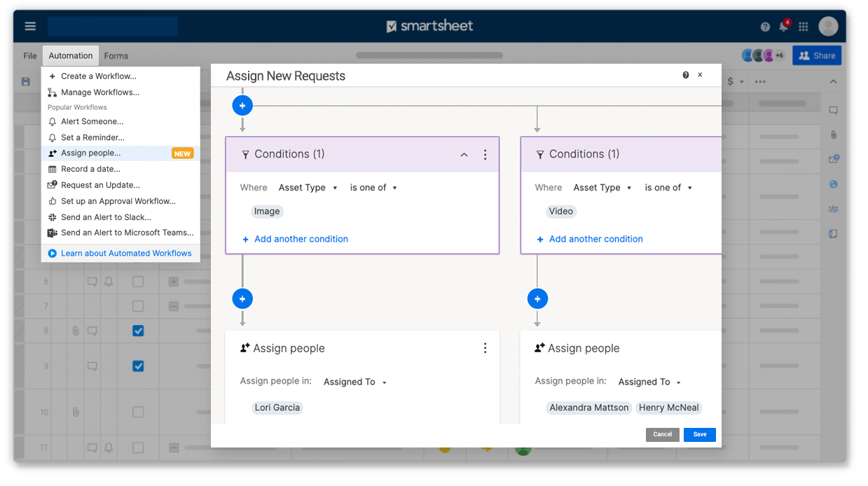The image size is (868, 486).
Task: Open the Asset Type dropdown for Image condition
Action: click(308, 188)
